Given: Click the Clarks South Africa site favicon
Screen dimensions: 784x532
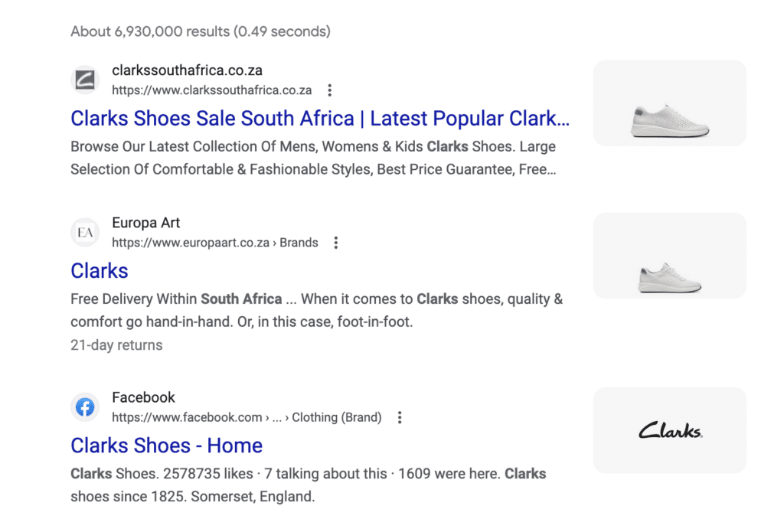Looking at the screenshot, I should 84,80.
